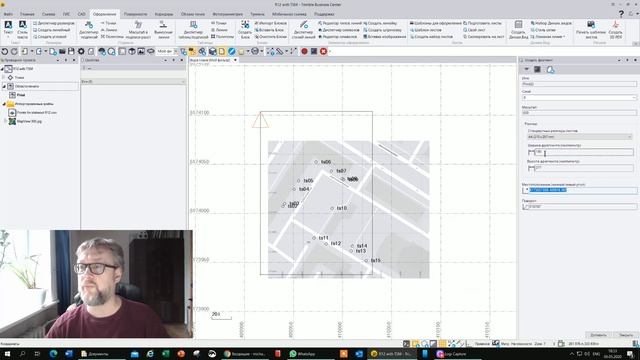
Task: Click the Redo arrow in quick toolbar
Action: (x=14, y=51)
